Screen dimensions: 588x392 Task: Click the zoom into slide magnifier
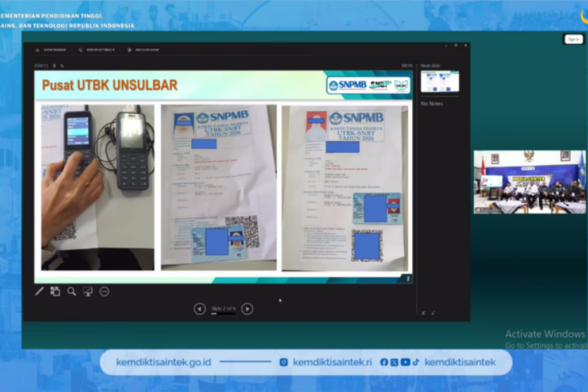pos(71,292)
